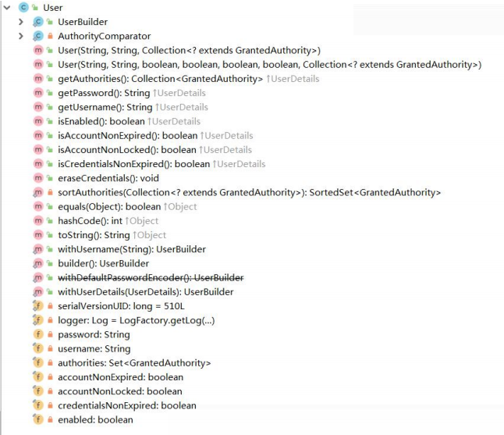Select withUsername(String): UserBuilder
Viewport: 504px width, 435px height.
point(132,249)
